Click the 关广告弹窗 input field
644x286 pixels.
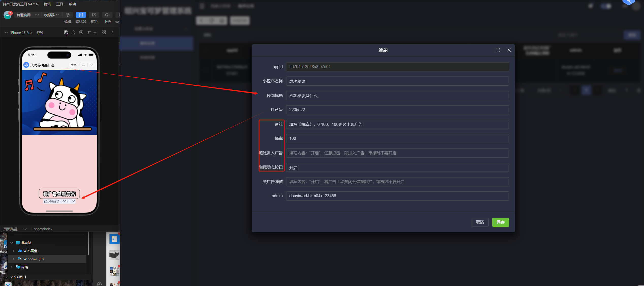[397, 182]
